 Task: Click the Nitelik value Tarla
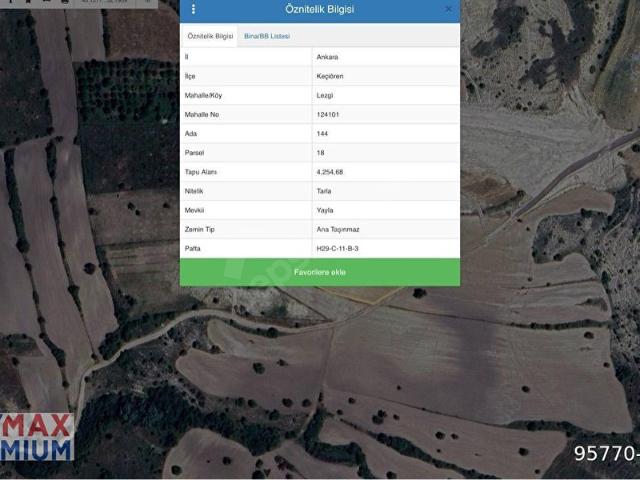324,191
